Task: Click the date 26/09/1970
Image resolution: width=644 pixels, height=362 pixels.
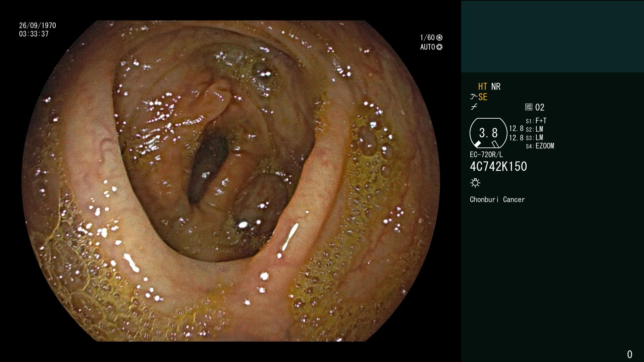Action: point(38,25)
